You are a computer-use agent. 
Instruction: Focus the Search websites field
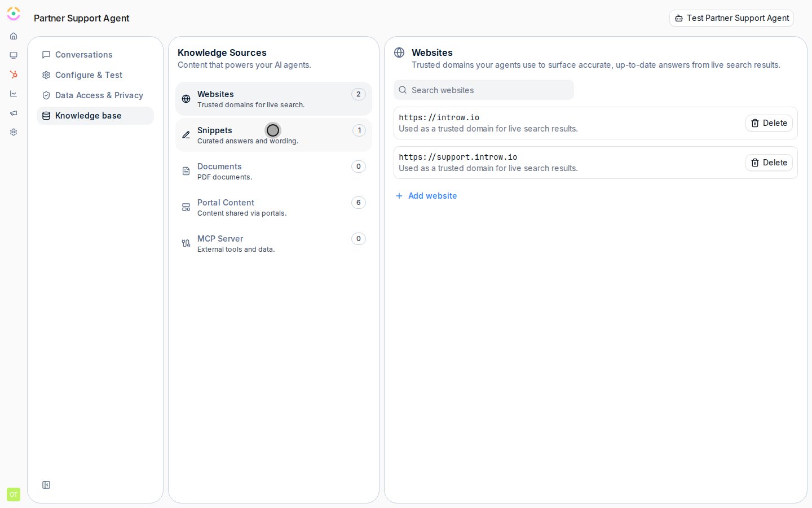click(x=484, y=90)
